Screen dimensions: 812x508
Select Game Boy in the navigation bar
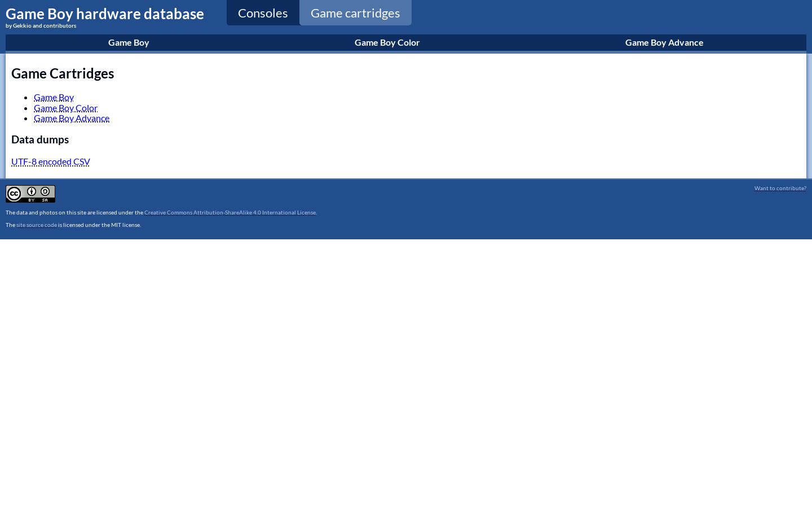(x=129, y=42)
